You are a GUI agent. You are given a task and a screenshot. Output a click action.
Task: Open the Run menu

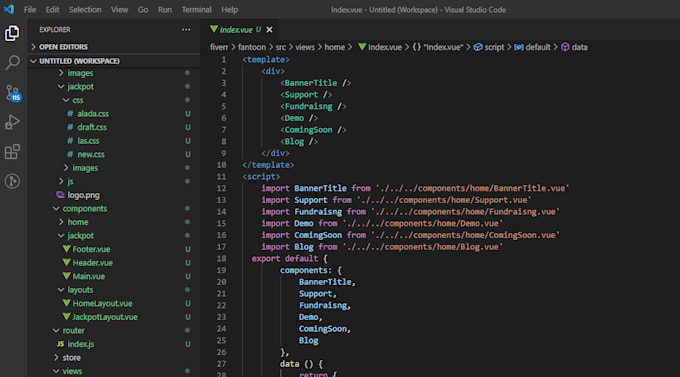pos(165,10)
